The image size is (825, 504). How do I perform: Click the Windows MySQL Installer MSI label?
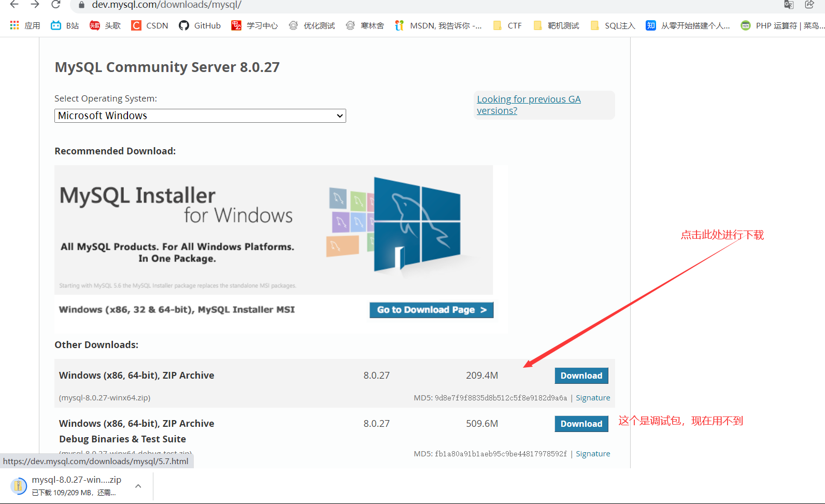[x=177, y=310]
